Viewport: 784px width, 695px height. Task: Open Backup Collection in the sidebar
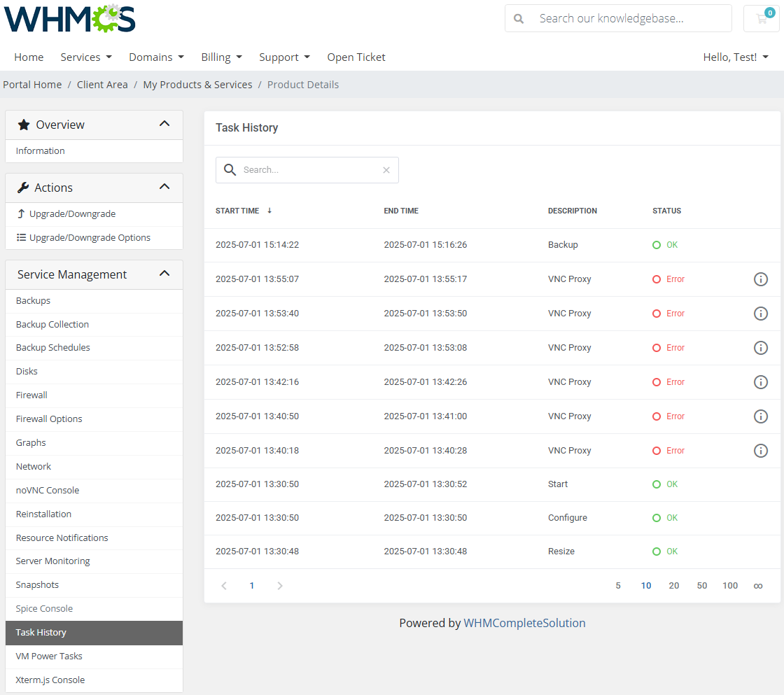tap(94, 325)
